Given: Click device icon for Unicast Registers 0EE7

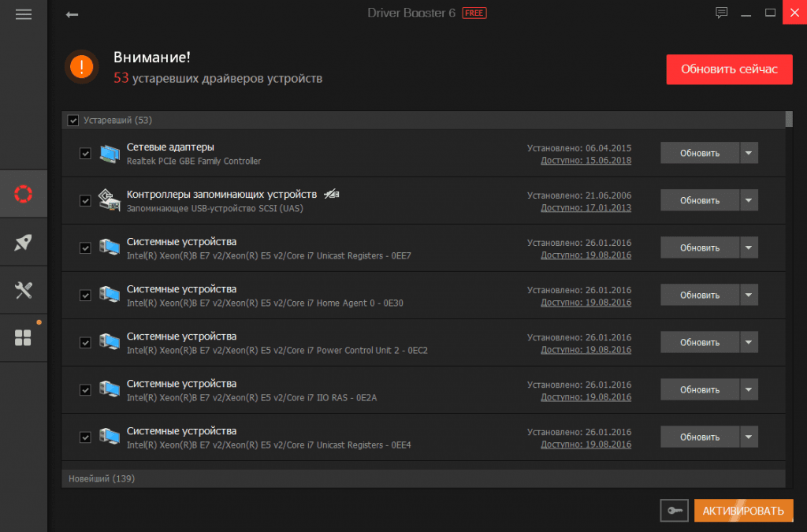Looking at the screenshot, I should pyautogui.click(x=110, y=248).
